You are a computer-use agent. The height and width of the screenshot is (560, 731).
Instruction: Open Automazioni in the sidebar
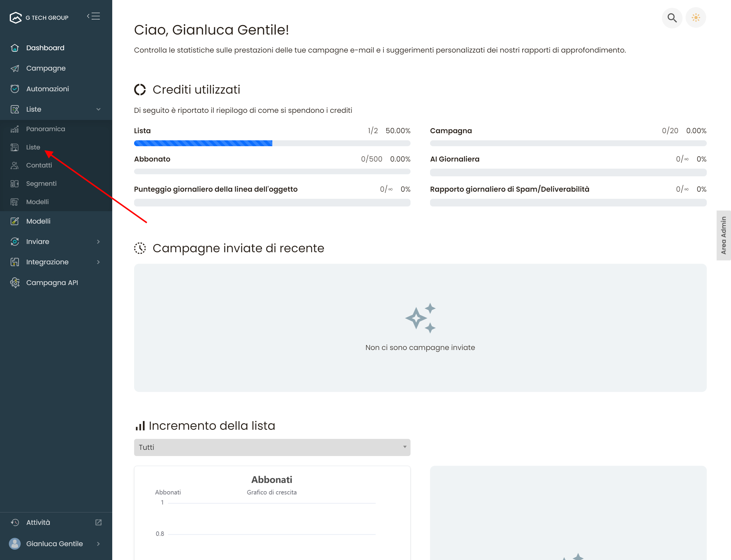coord(47,89)
